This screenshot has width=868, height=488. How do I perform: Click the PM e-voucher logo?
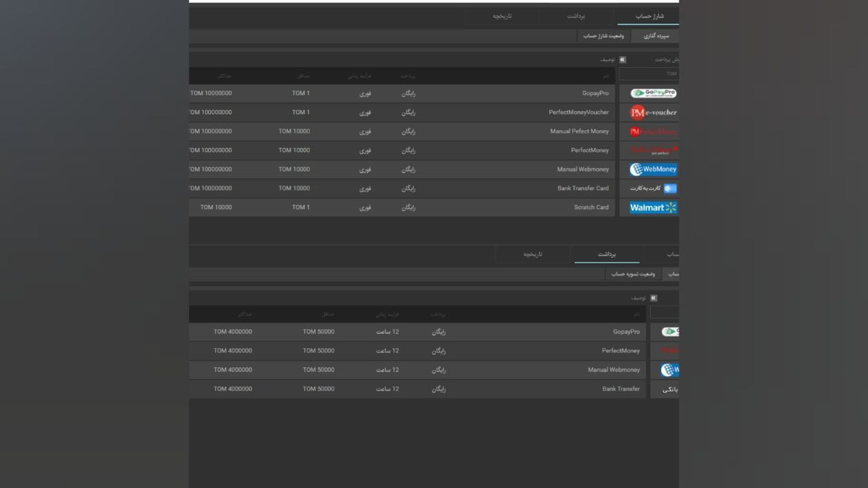[x=652, y=113]
